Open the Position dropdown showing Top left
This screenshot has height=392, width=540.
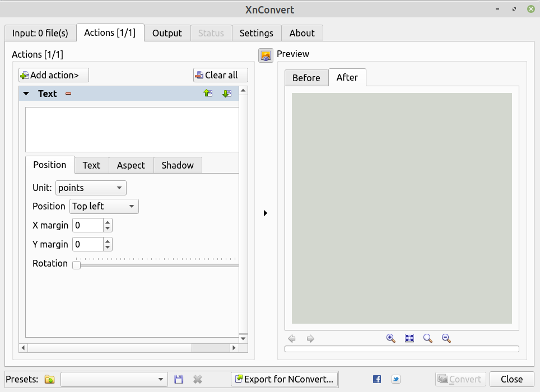tap(104, 207)
